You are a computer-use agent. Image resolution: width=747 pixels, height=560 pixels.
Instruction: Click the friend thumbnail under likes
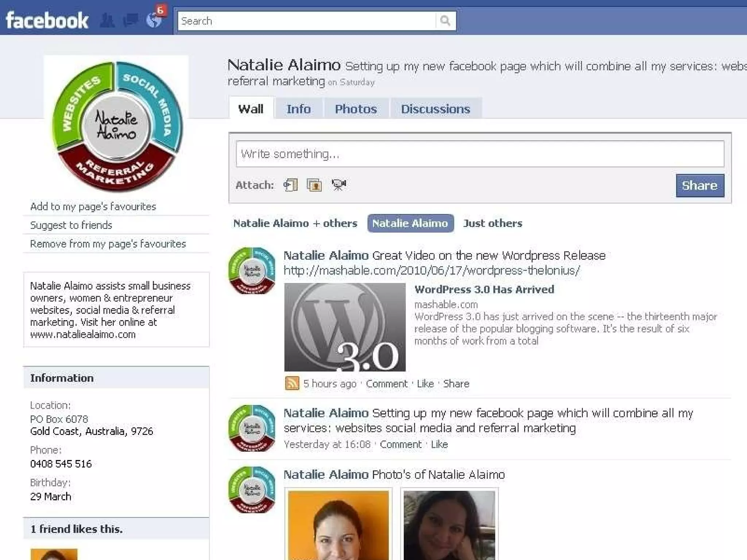54,554
